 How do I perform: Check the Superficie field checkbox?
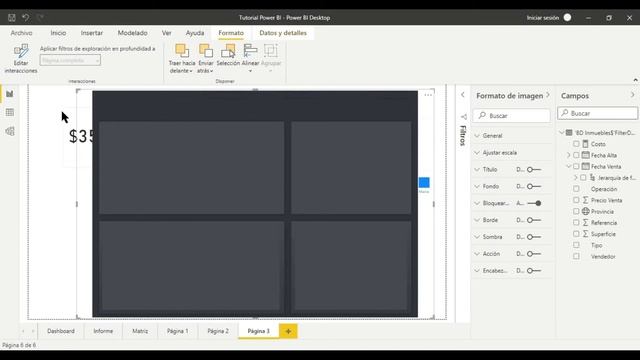click(576, 234)
